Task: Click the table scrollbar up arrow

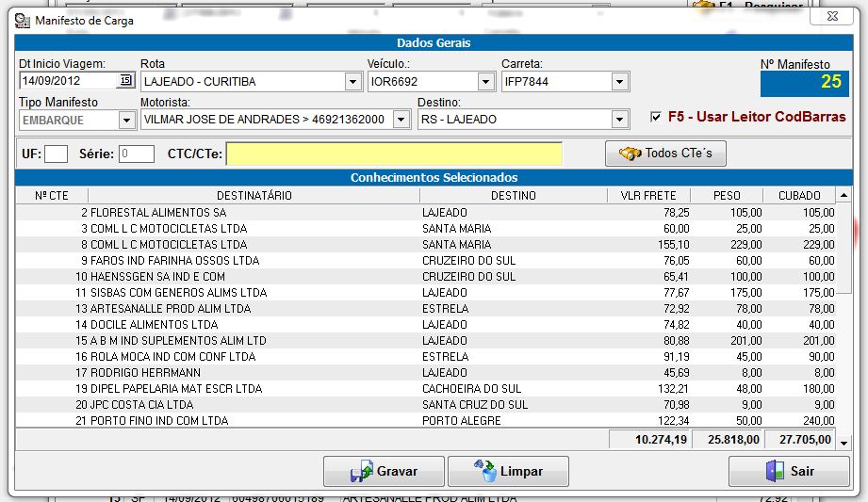Action: pos(843,195)
